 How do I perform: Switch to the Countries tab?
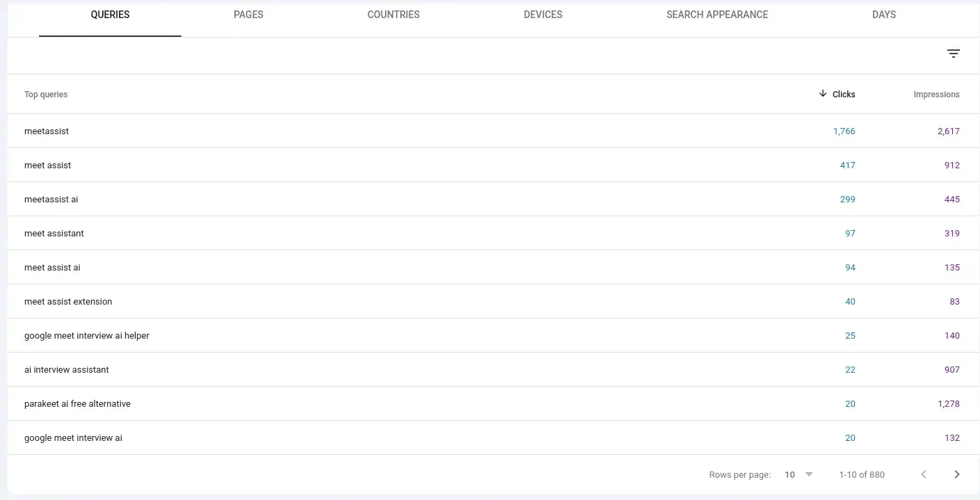(x=393, y=15)
